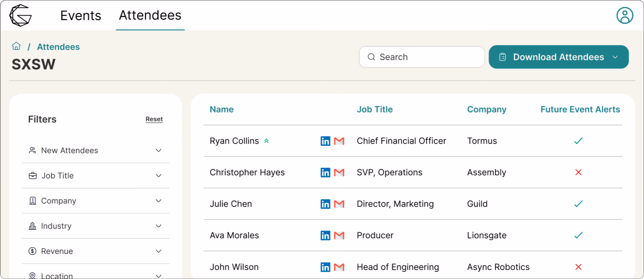Click the Assembly company cell
Screen dimensions: 644x279
pos(487,172)
